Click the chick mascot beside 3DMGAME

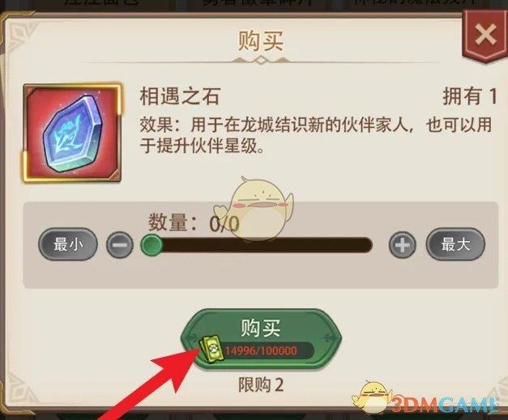pyautogui.click(x=373, y=396)
